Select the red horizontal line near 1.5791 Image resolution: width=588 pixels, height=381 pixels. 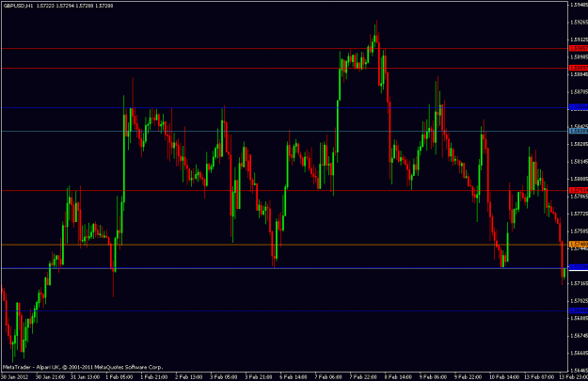(284, 190)
